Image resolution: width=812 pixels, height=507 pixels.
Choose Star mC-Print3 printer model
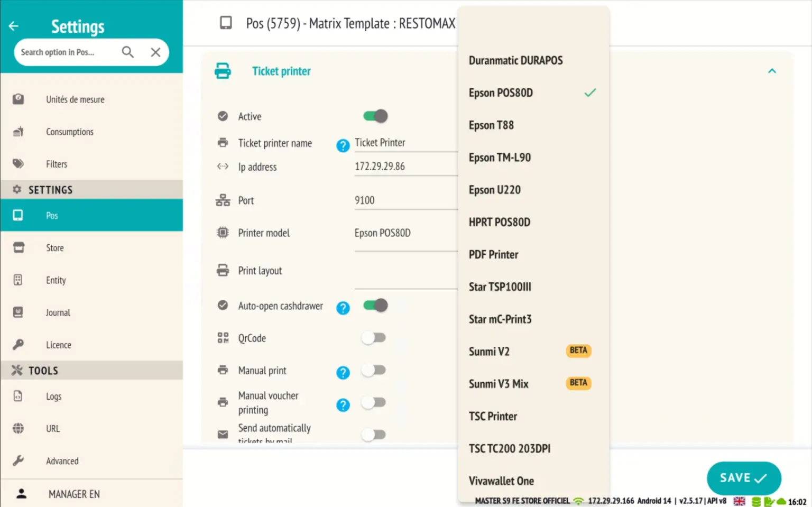pyautogui.click(x=534, y=319)
